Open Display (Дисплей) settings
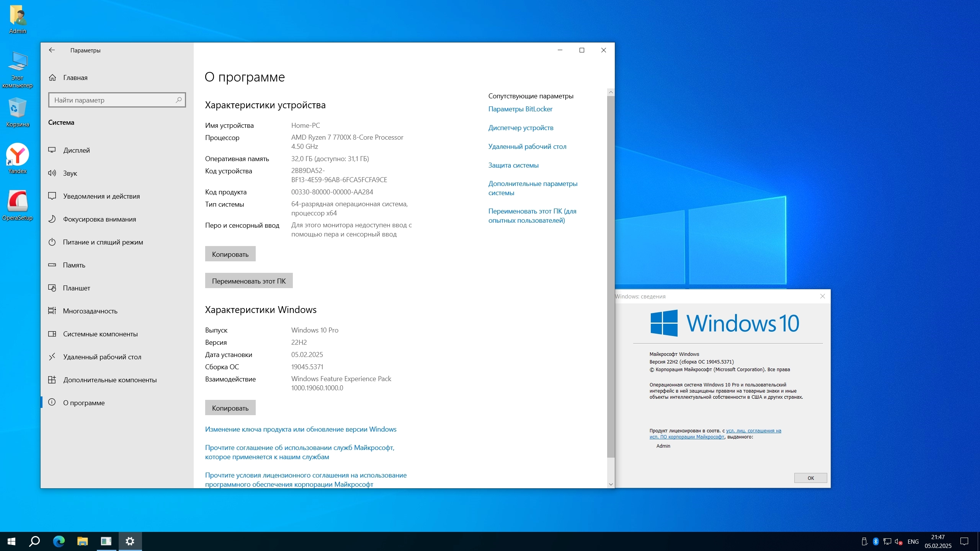 coord(77,150)
